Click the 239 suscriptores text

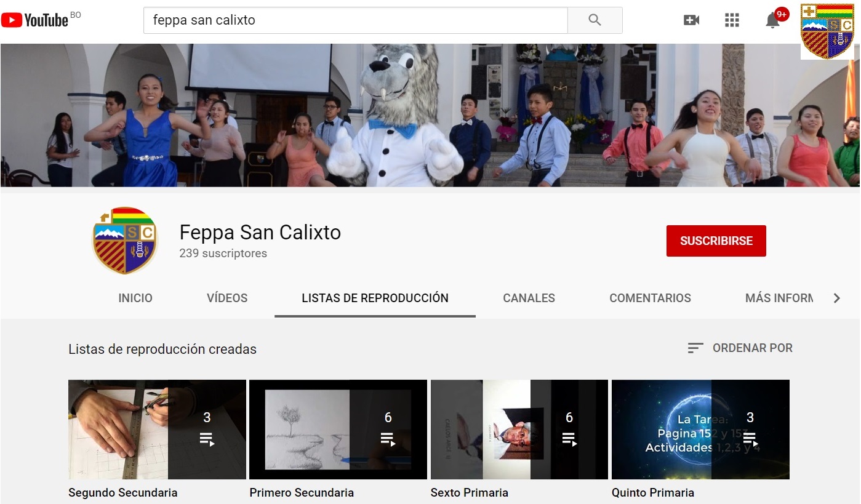[223, 254]
